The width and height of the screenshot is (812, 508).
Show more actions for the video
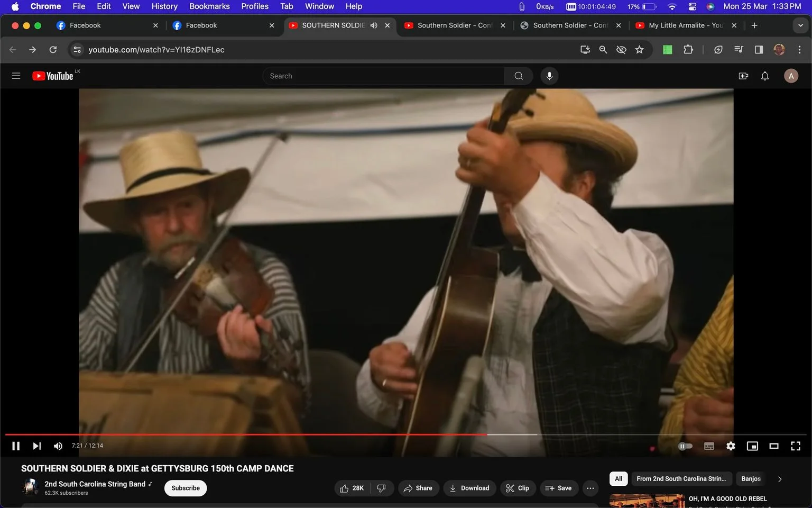point(590,488)
